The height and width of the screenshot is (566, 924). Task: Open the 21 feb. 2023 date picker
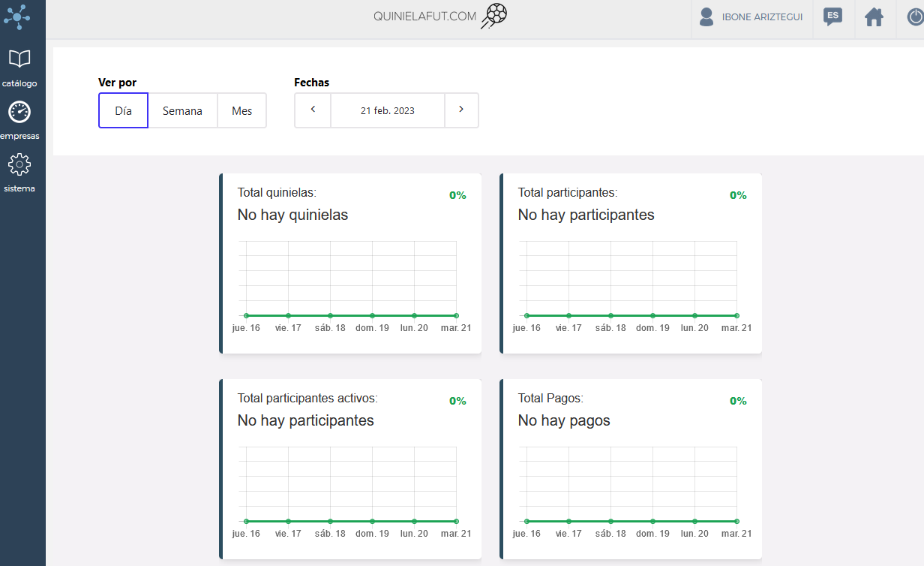click(387, 110)
